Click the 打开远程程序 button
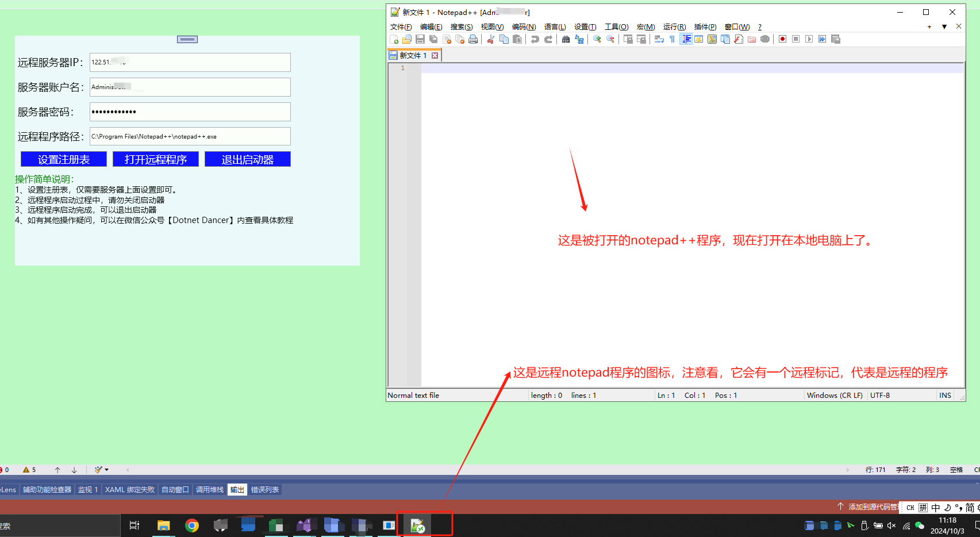The height and width of the screenshot is (537, 980). coord(156,159)
